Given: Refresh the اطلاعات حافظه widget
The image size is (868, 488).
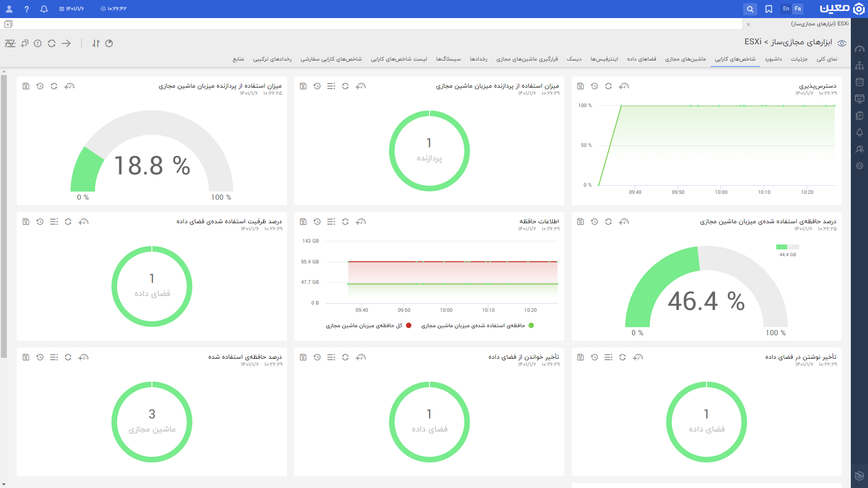Looking at the screenshot, I should pyautogui.click(x=345, y=221).
